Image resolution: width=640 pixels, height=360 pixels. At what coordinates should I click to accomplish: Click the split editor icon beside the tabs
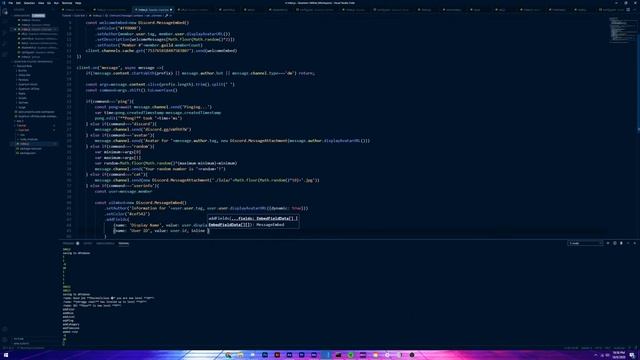(x=628, y=9)
